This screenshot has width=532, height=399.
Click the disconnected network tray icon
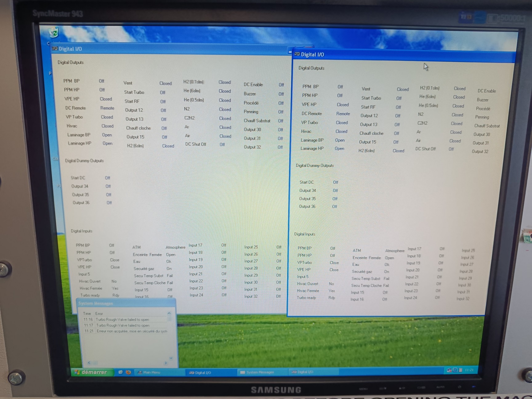point(449,370)
